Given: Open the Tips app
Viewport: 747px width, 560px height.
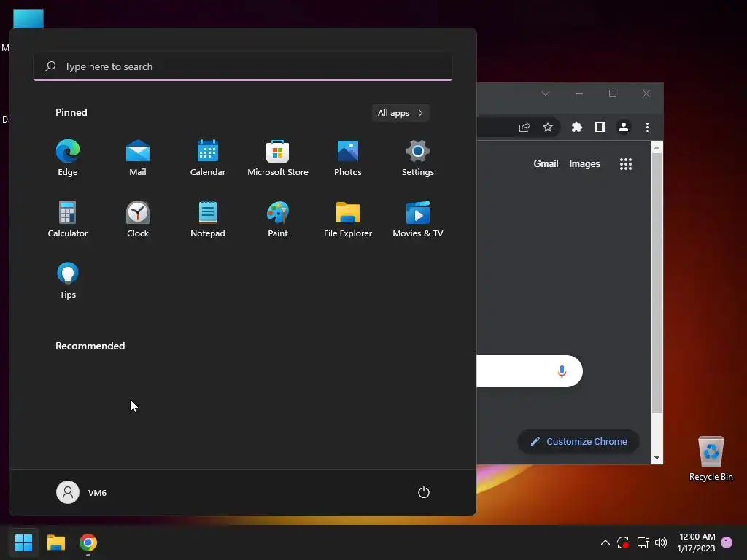Looking at the screenshot, I should [x=68, y=281].
